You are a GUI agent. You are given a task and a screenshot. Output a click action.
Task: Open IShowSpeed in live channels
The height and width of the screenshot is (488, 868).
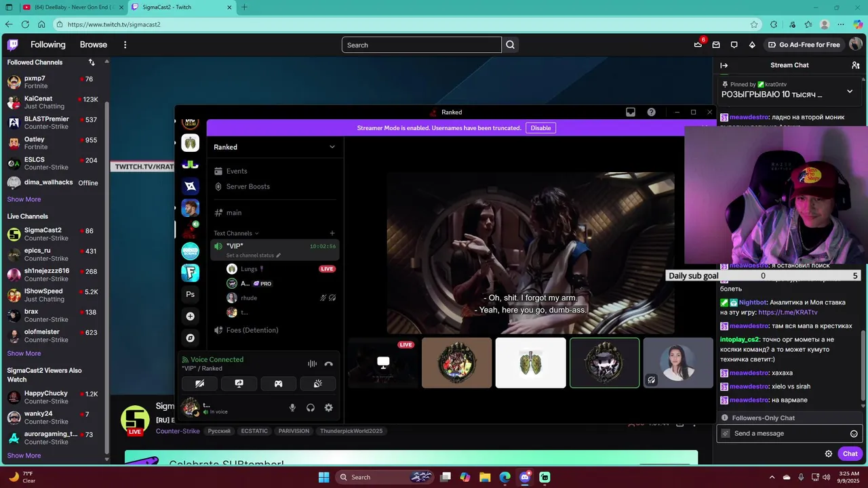pos(53,295)
